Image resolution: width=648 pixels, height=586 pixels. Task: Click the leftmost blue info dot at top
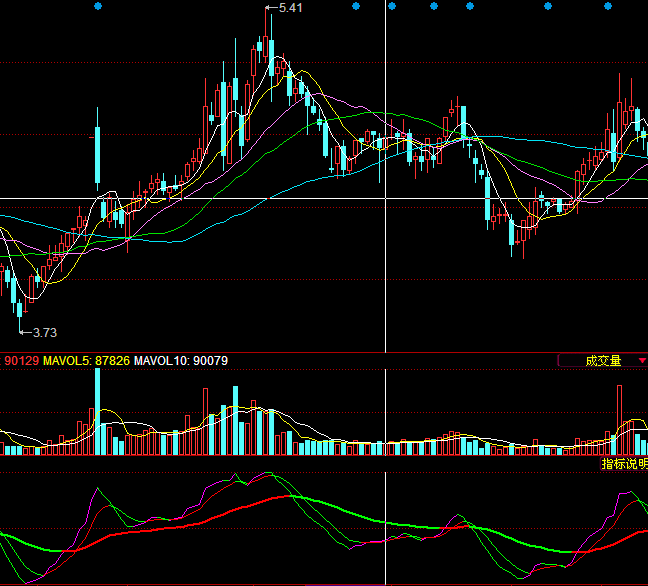pyautogui.click(x=97, y=6)
